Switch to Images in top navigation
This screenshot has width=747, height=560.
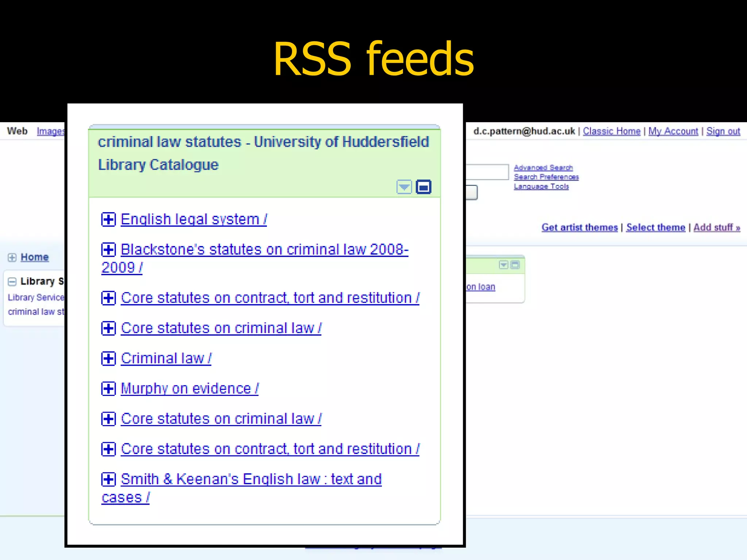pyautogui.click(x=51, y=131)
